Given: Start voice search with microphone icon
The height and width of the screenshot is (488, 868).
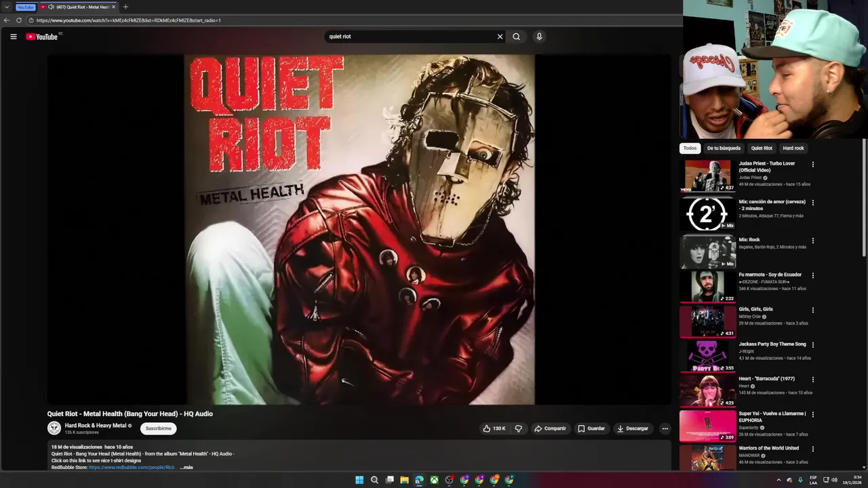Looking at the screenshot, I should [x=539, y=37].
